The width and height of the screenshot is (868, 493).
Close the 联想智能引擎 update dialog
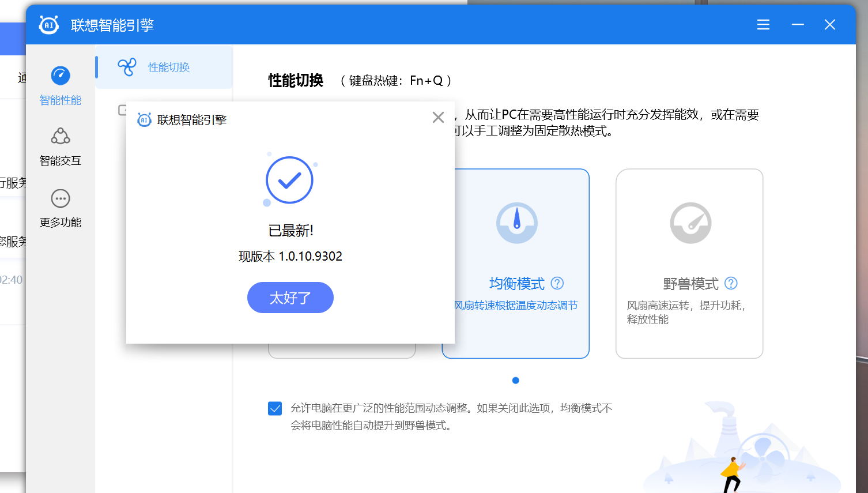point(438,118)
